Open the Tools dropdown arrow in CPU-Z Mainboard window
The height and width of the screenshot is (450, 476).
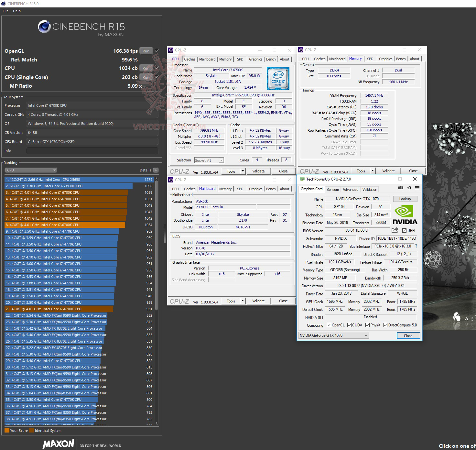pyautogui.click(x=243, y=301)
